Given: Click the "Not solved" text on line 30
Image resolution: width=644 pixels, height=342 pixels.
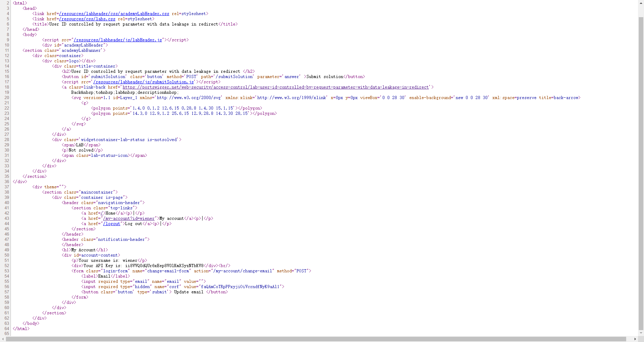Looking at the screenshot, I should (81, 150).
